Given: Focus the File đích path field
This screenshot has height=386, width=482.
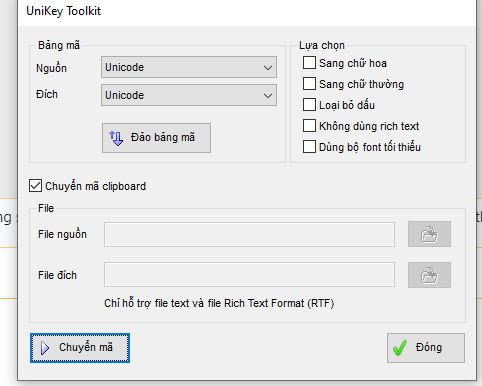Looking at the screenshot, I should (x=249, y=275).
